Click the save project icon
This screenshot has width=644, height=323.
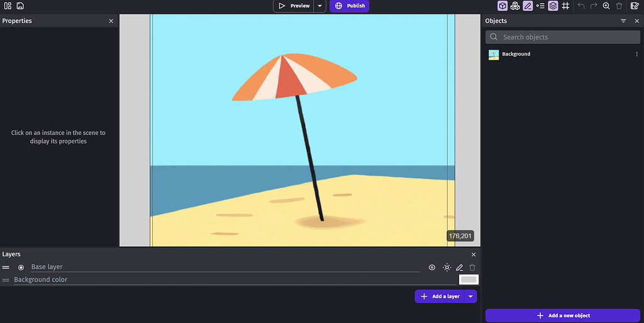point(20,6)
